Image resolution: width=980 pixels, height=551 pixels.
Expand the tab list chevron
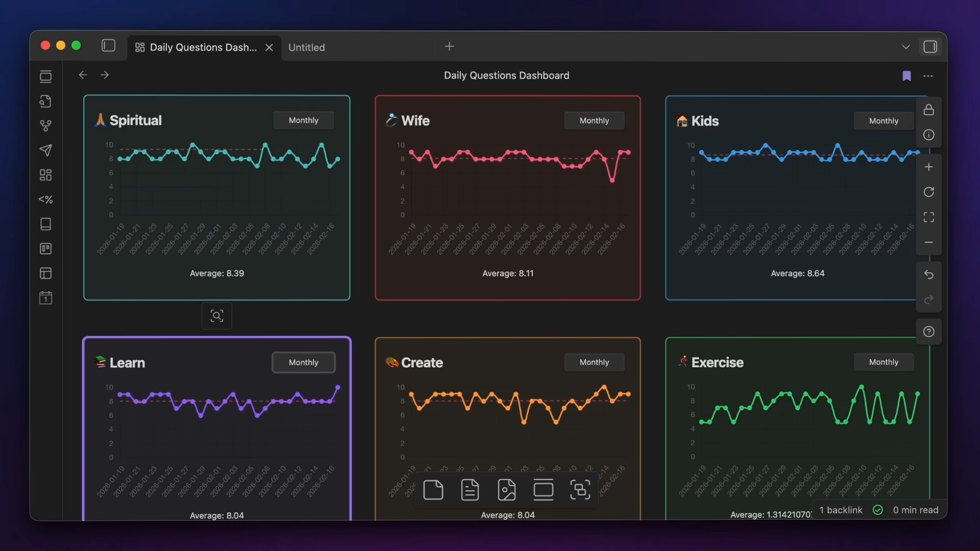905,47
